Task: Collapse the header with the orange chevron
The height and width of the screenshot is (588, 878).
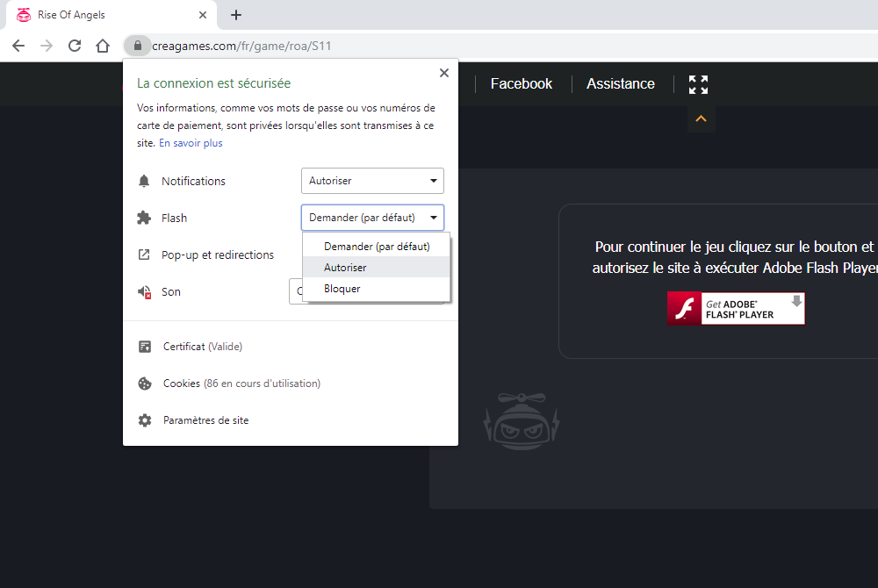Action: [701, 118]
